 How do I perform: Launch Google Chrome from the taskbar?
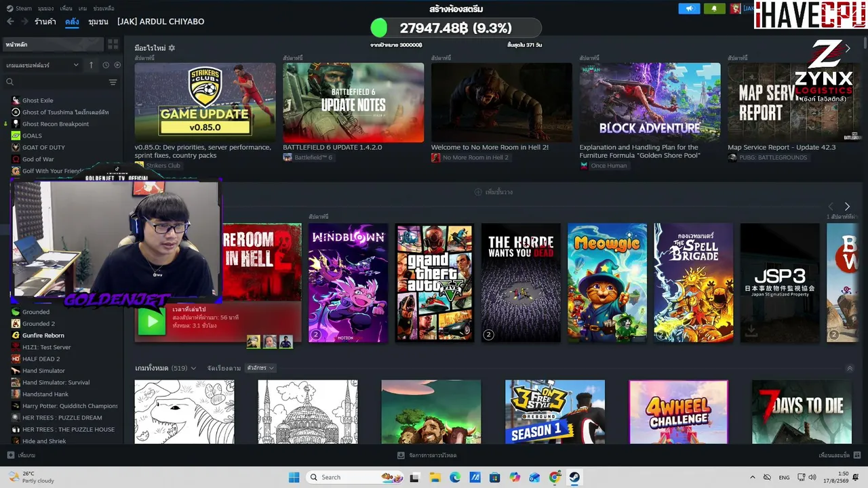(x=555, y=477)
